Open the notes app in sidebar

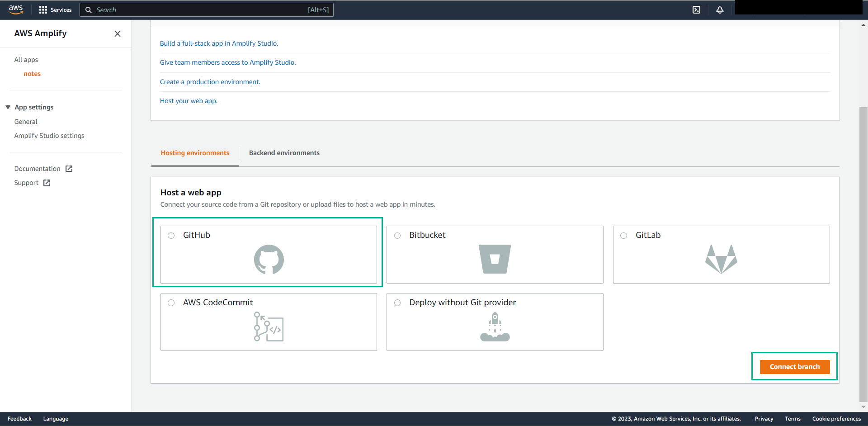coord(32,74)
